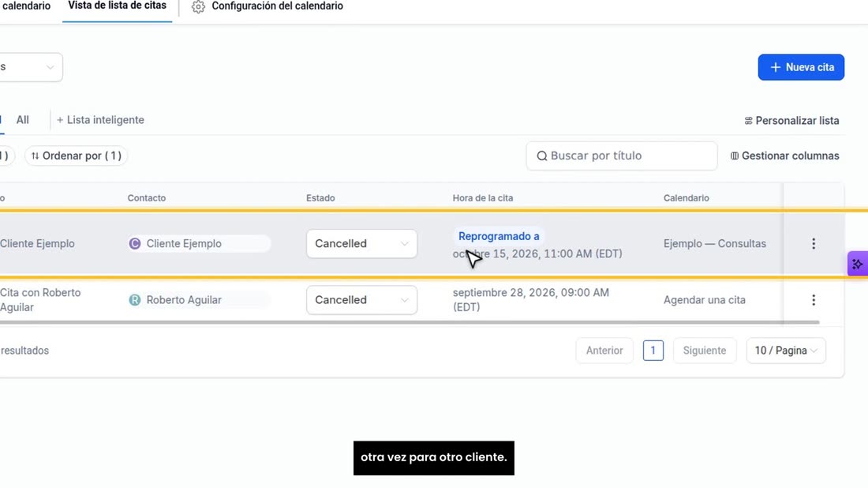Open the Roberto Aguilar contact chip
Screen dimensions: 868x488
(199, 299)
